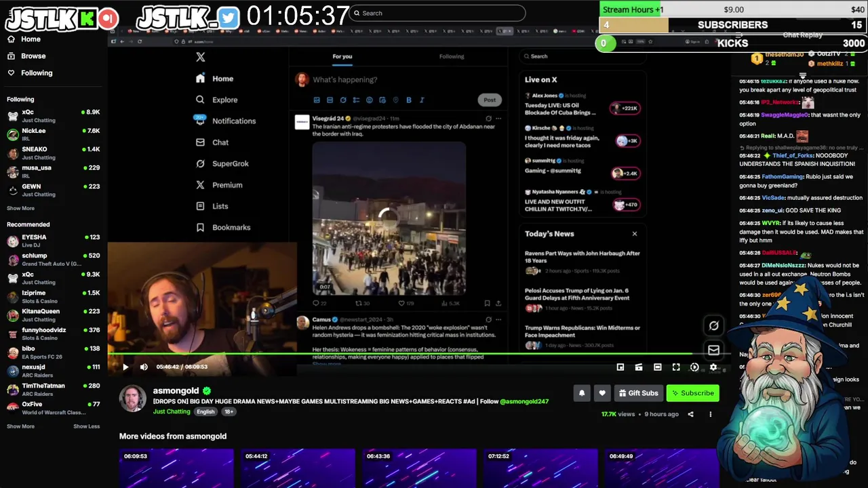Open the playback speed control

tap(694, 367)
